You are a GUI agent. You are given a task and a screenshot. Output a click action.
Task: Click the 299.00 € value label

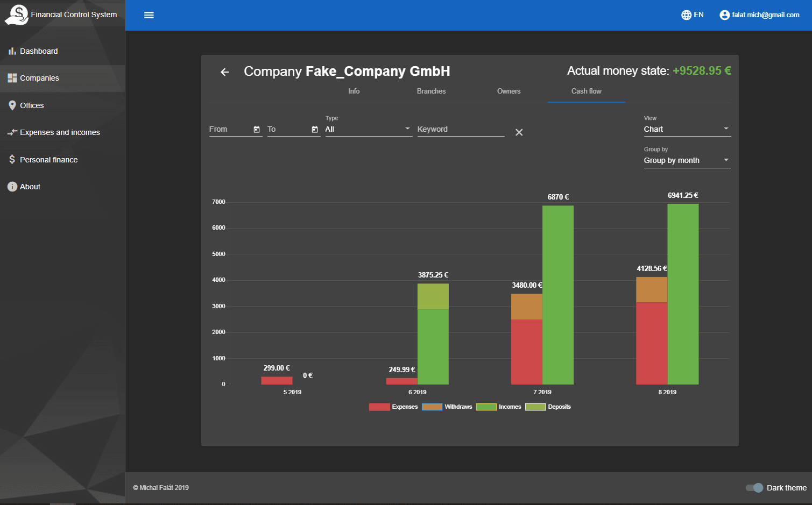click(277, 368)
